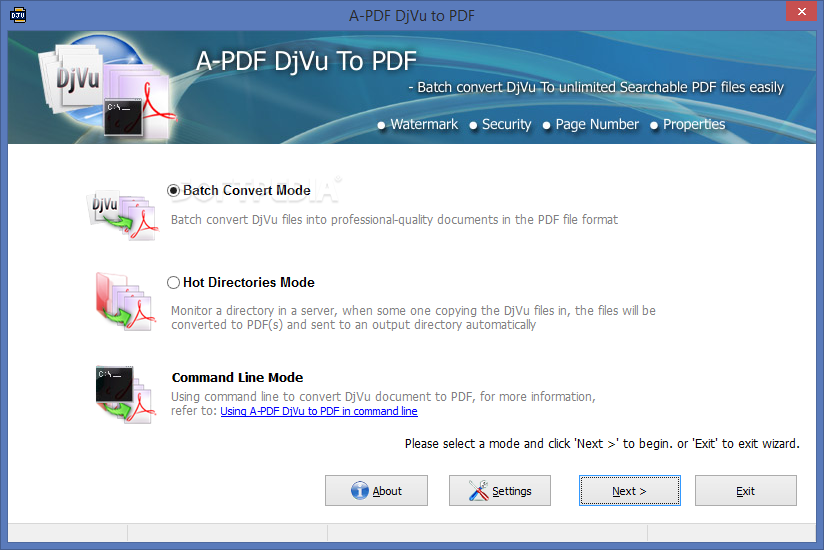Click the Security feature text in the banner
This screenshot has width=824, height=550.
coord(507,124)
